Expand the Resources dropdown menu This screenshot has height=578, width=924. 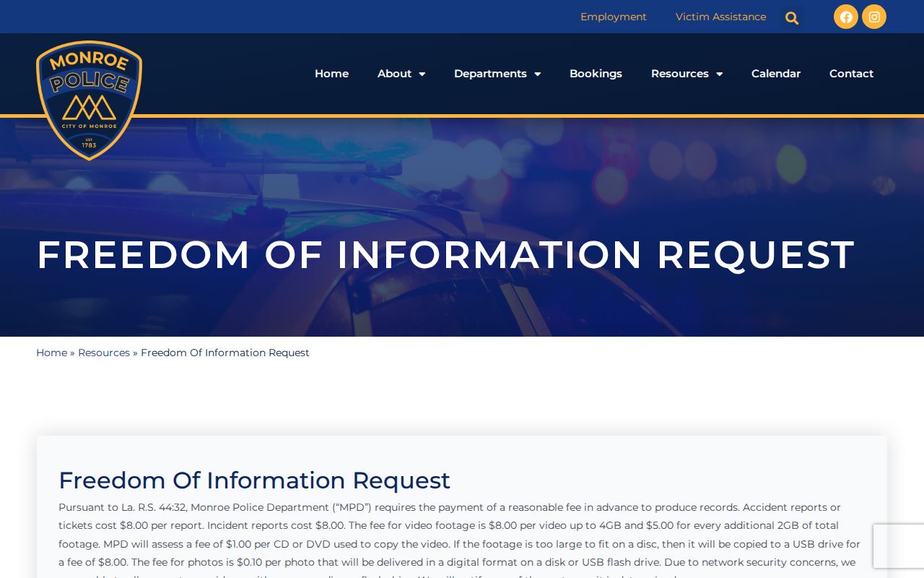[687, 74]
